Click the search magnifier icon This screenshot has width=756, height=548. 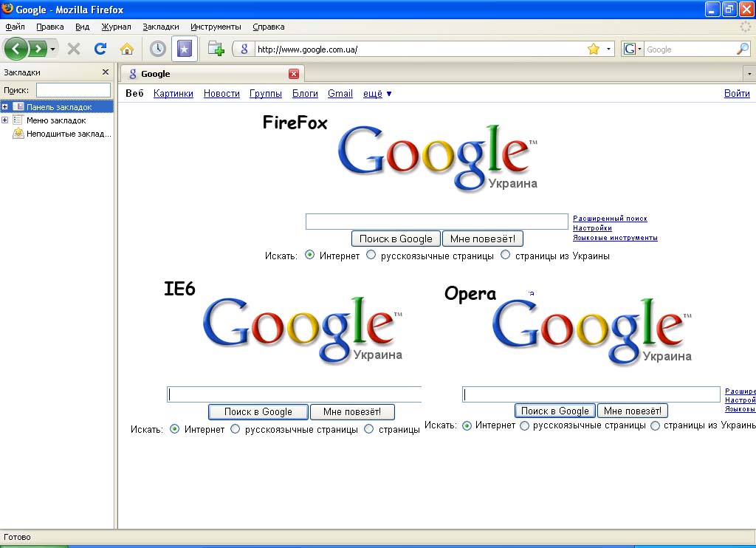tap(743, 49)
